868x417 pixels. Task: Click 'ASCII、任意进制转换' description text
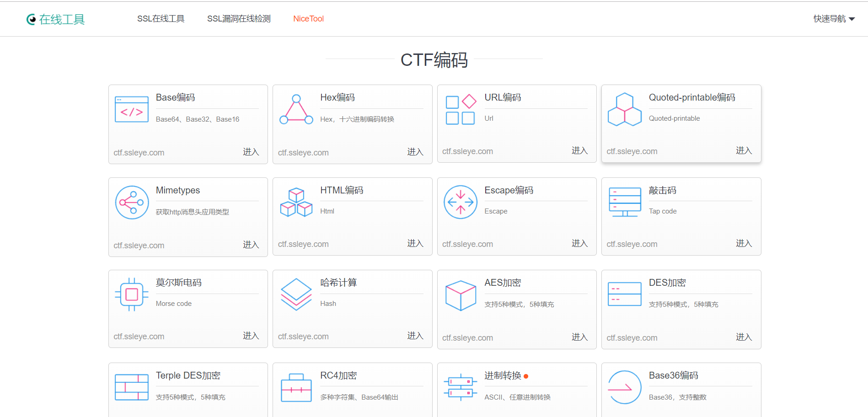(517, 397)
